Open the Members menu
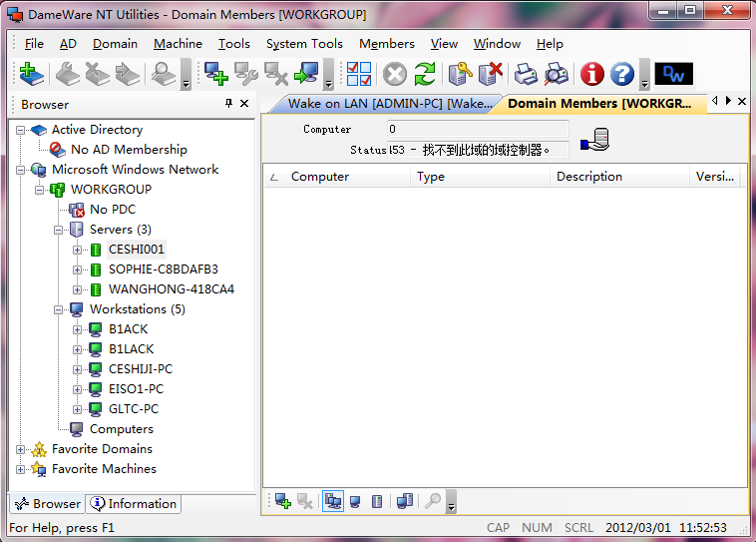 (x=387, y=44)
